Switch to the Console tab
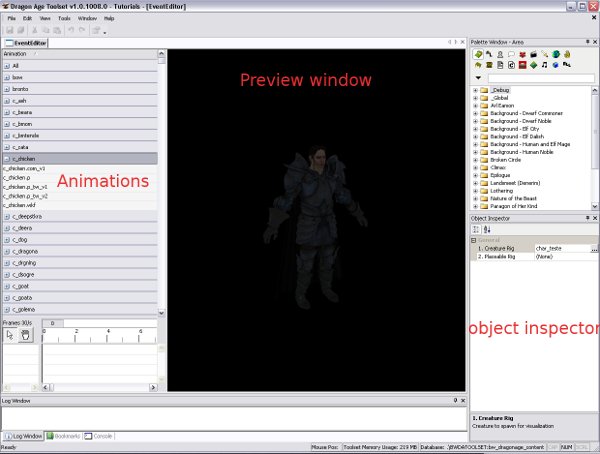The image size is (600, 454). pyautogui.click(x=100, y=436)
